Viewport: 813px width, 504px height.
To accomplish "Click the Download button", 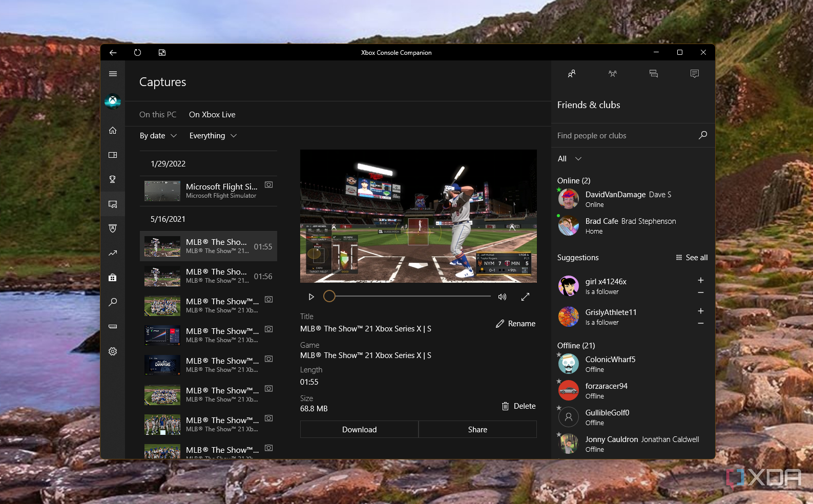I will (359, 429).
